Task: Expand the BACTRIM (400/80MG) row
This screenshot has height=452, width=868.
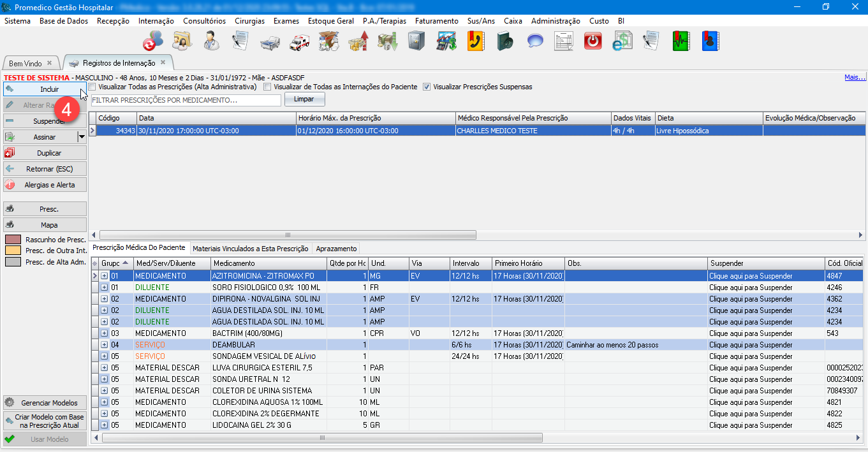Action: [x=105, y=333]
